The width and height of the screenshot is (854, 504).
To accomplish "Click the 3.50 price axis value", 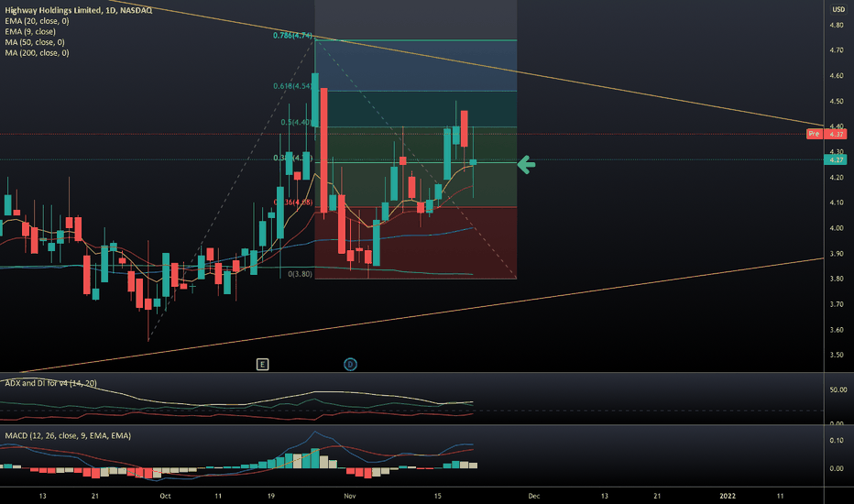I will pos(837,356).
